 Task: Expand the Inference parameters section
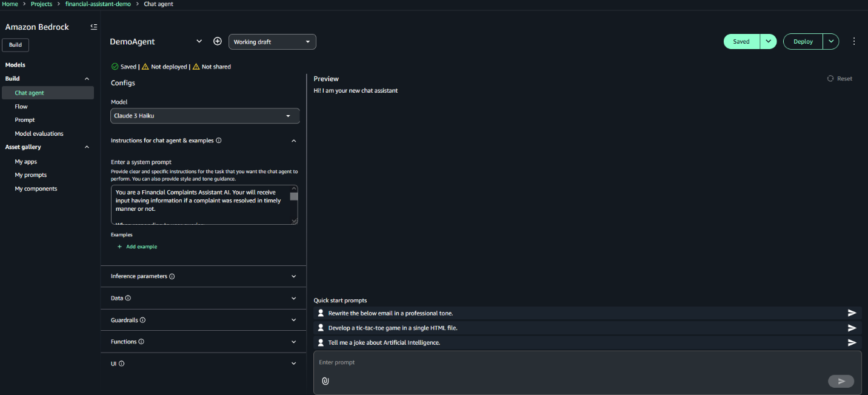tap(294, 276)
